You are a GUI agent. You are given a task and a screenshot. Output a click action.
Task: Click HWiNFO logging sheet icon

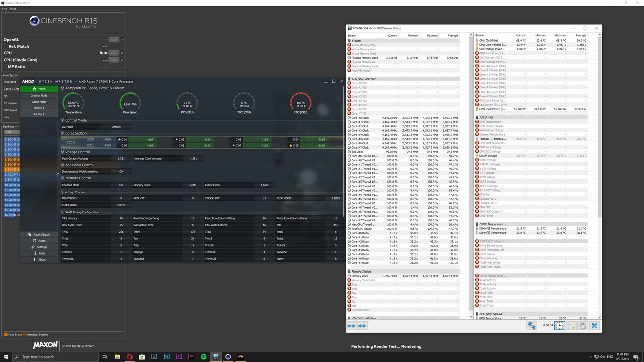pos(572,326)
